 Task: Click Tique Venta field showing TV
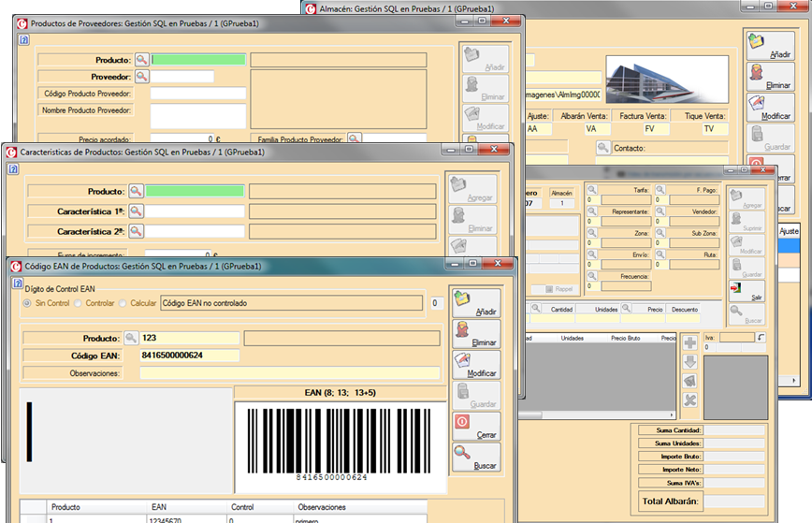pyautogui.click(x=715, y=129)
